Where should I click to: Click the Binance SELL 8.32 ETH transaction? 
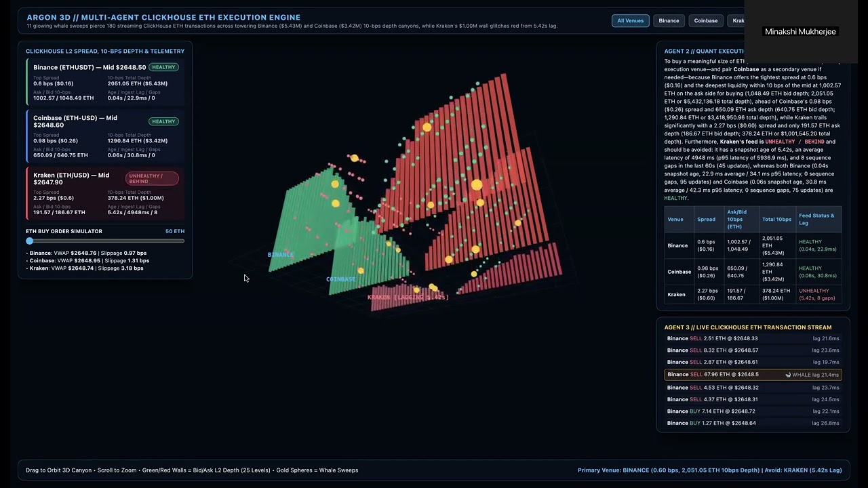click(753, 350)
